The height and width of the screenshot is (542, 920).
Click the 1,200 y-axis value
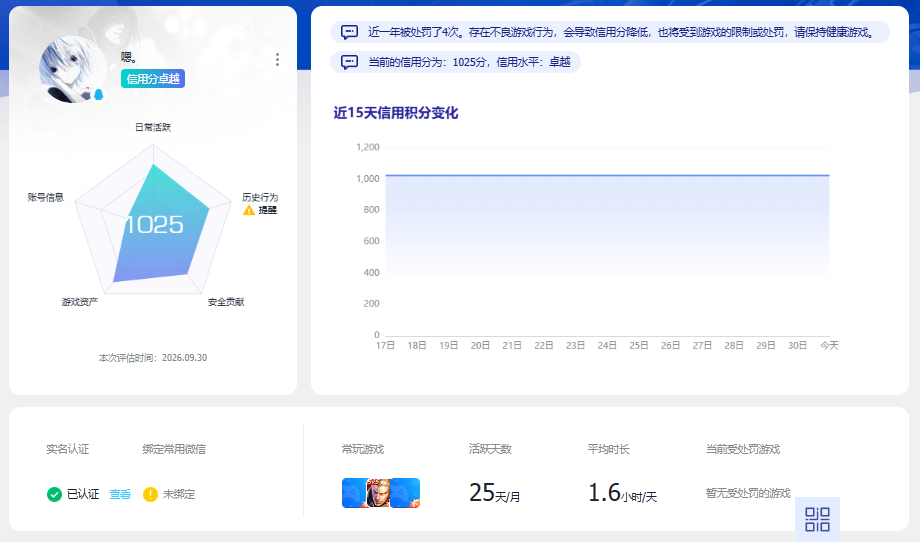pos(368,147)
